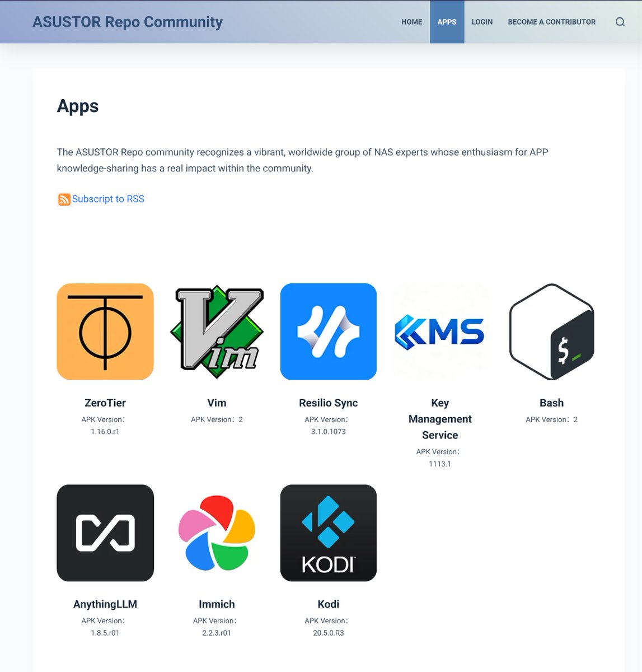The image size is (642, 672).
Task: Click the ASUSTOR Repo Community site title
Action: pos(128,22)
